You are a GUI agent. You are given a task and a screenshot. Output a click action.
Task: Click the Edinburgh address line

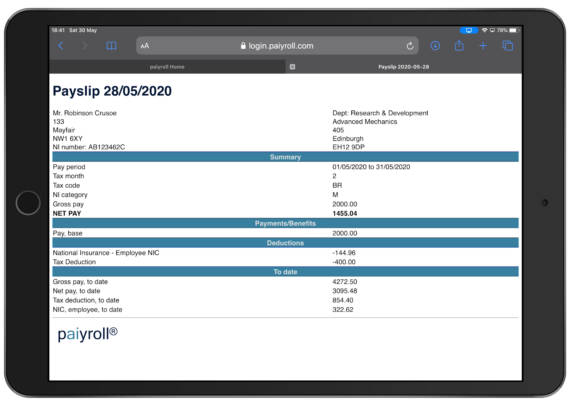coord(348,139)
